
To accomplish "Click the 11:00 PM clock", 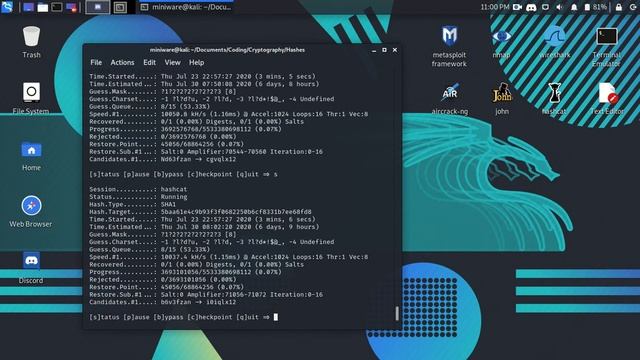I will tap(495, 7).
